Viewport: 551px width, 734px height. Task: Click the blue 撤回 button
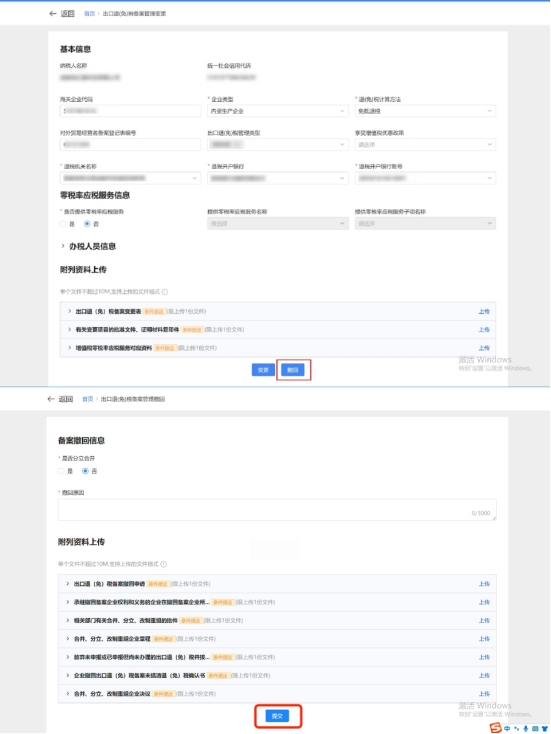293,370
